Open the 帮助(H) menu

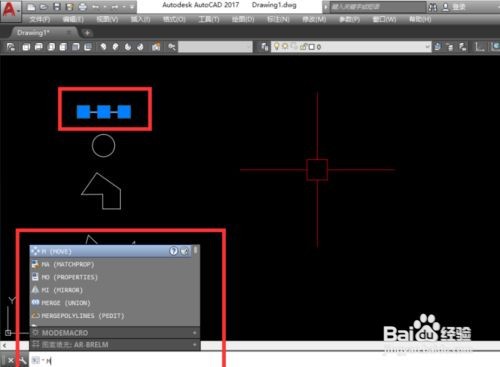click(x=420, y=19)
